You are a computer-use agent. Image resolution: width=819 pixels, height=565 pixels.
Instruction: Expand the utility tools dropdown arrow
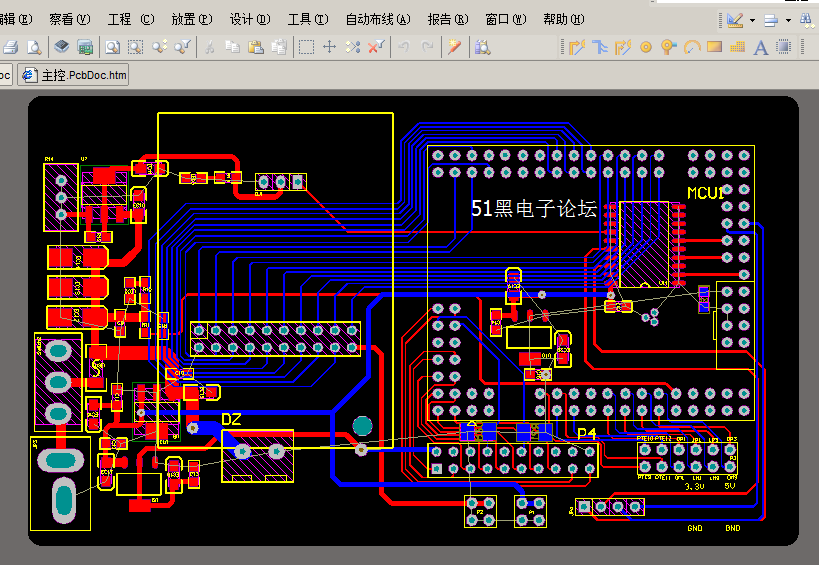click(x=752, y=20)
